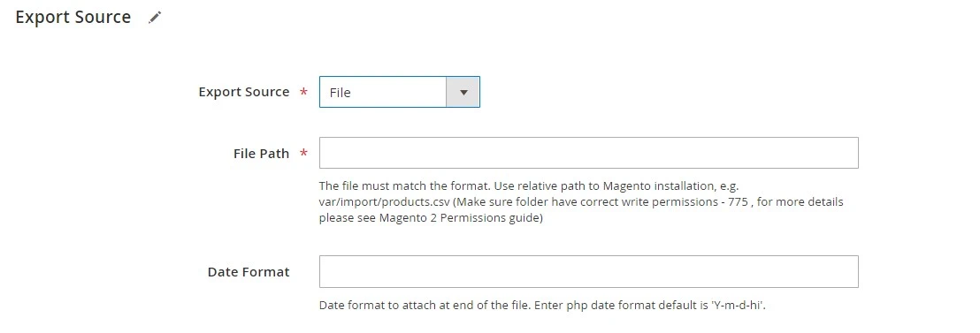980x333 pixels.
Task: Click the red asterisk next to File Path
Action: [x=303, y=154]
